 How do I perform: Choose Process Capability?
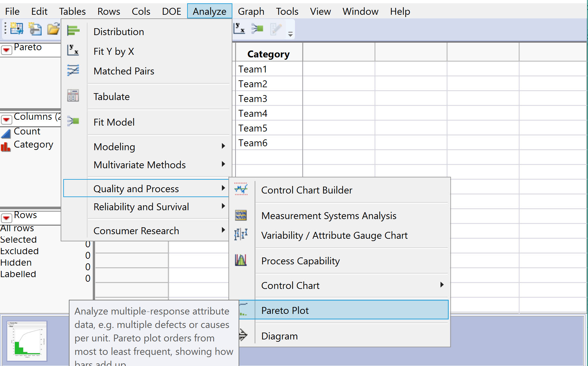coord(301,261)
